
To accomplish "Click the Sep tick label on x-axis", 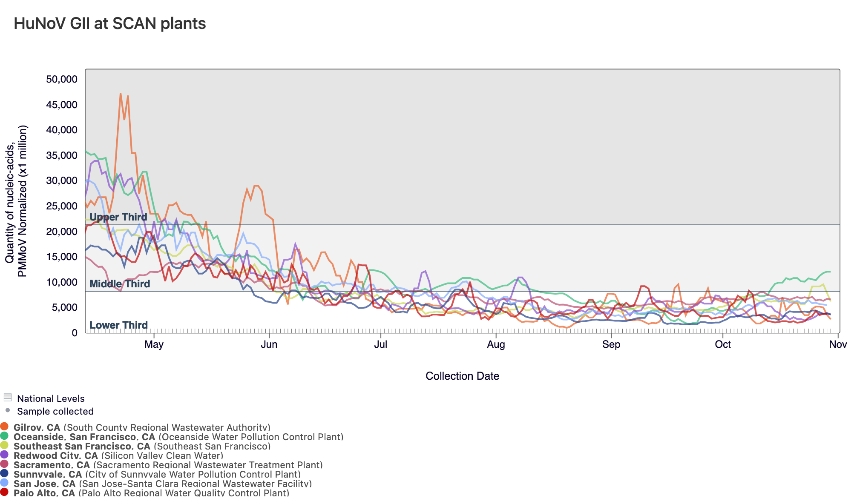I will pyautogui.click(x=611, y=344).
